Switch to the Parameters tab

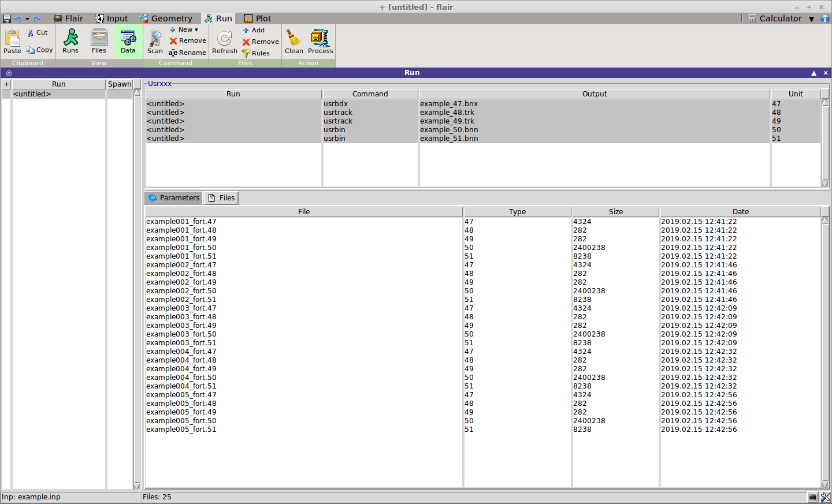[x=174, y=198]
